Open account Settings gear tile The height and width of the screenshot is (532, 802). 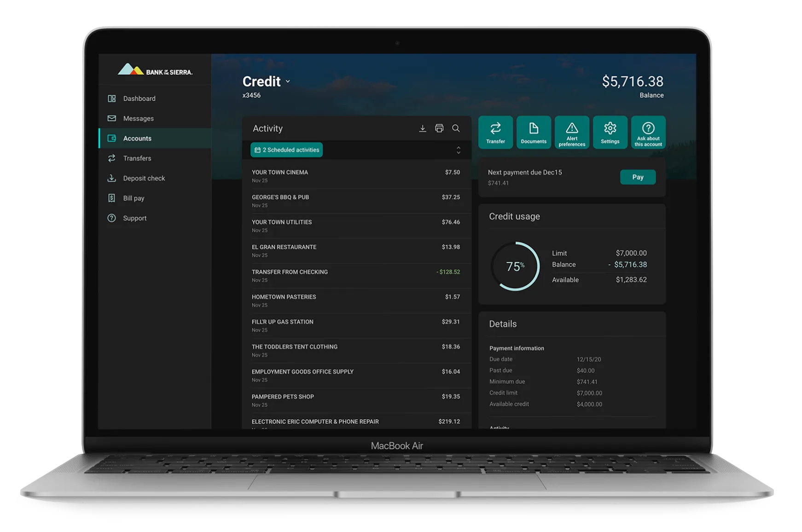click(610, 133)
